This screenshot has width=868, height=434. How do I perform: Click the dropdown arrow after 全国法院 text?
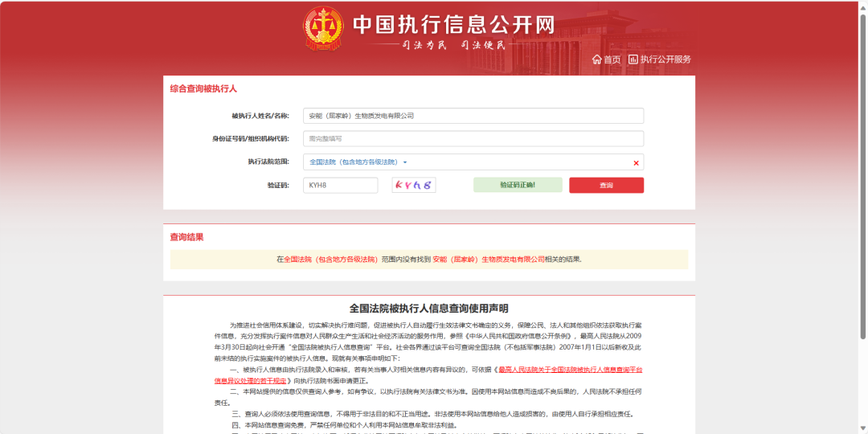click(x=405, y=163)
